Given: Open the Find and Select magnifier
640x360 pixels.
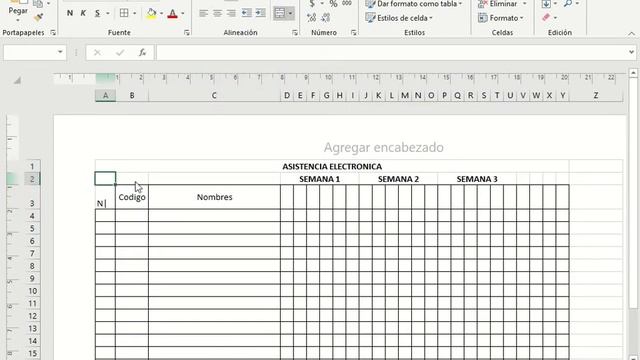Looking at the screenshot, I should 568,4.
